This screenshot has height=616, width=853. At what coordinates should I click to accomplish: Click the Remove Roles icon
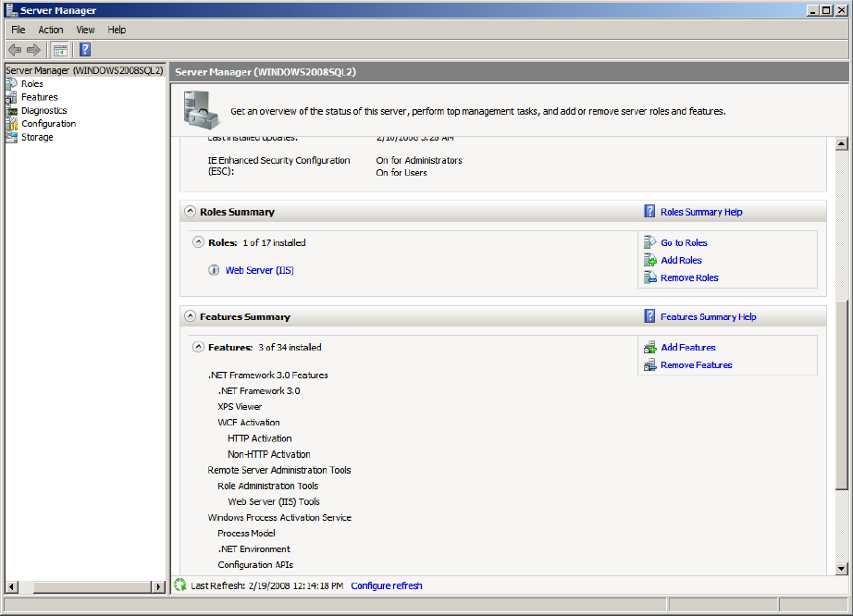point(650,277)
